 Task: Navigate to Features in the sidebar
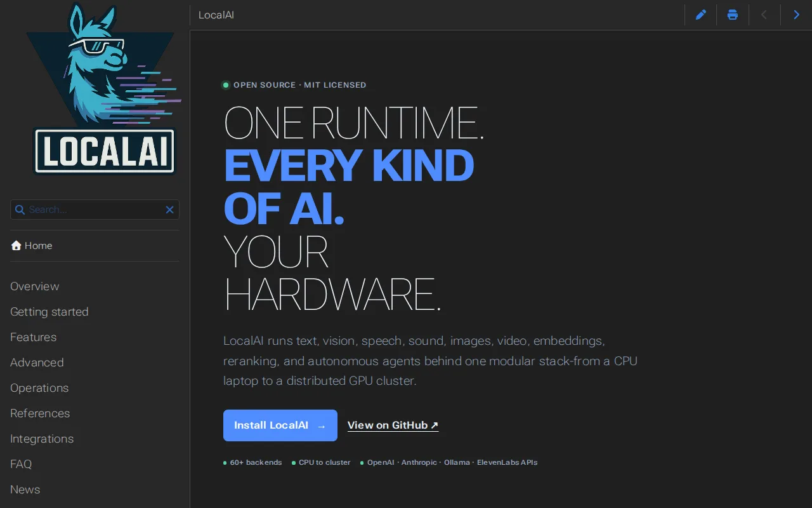click(x=34, y=337)
